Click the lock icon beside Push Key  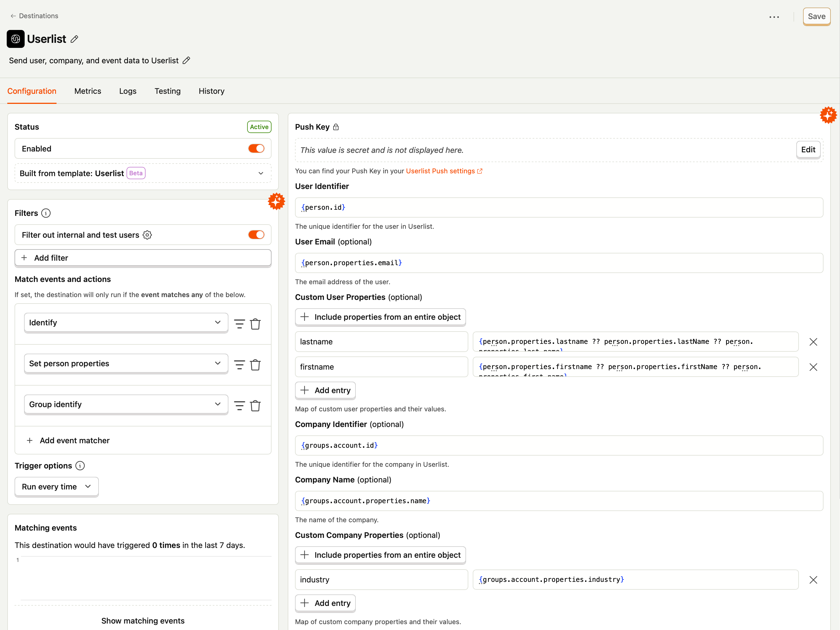coord(336,127)
